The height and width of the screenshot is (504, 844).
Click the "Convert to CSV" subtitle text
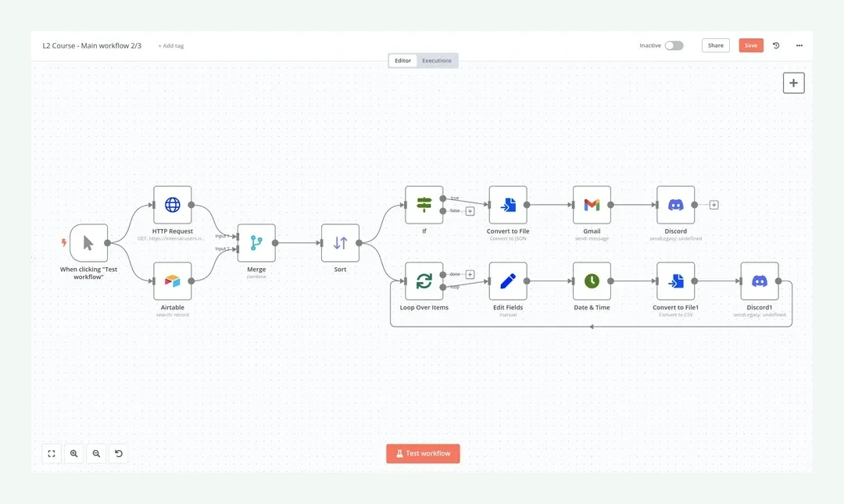point(675,314)
